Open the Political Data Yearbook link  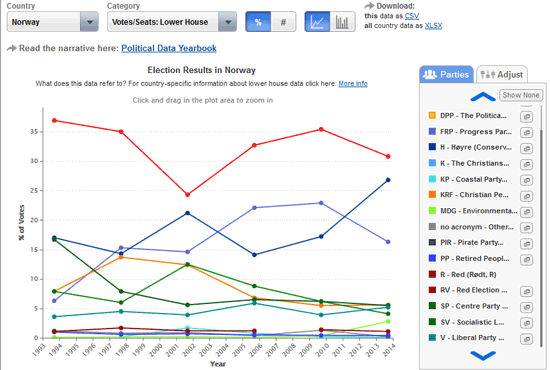(x=169, y=48)
